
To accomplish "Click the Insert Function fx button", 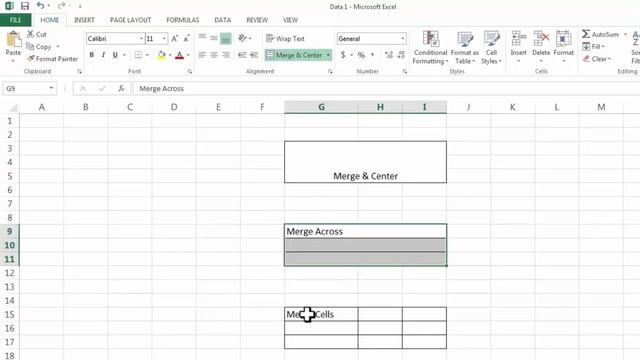I will (121, 88).
